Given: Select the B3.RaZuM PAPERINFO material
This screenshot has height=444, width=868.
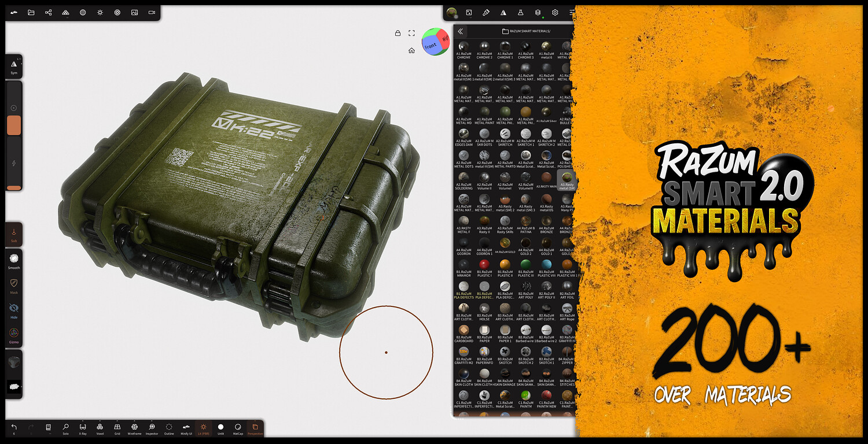Looking at the screenshot, I should pyautogui.click(x=484, y=356).
